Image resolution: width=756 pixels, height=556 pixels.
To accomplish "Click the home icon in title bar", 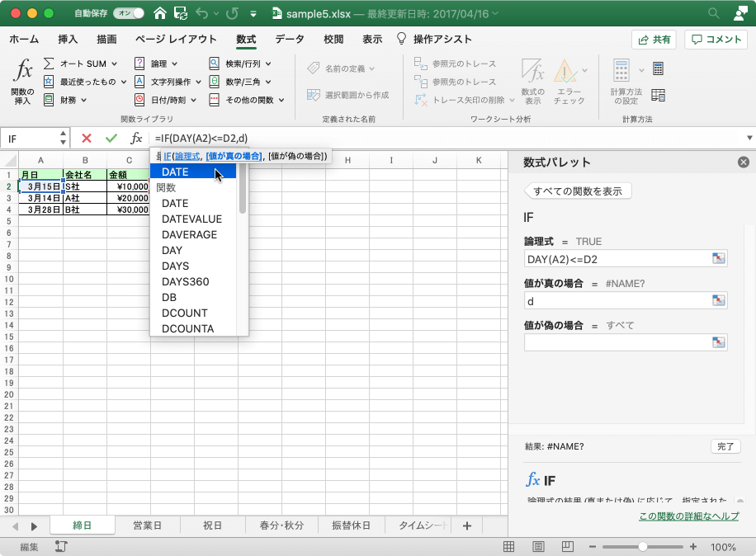I will click(160, 13).
